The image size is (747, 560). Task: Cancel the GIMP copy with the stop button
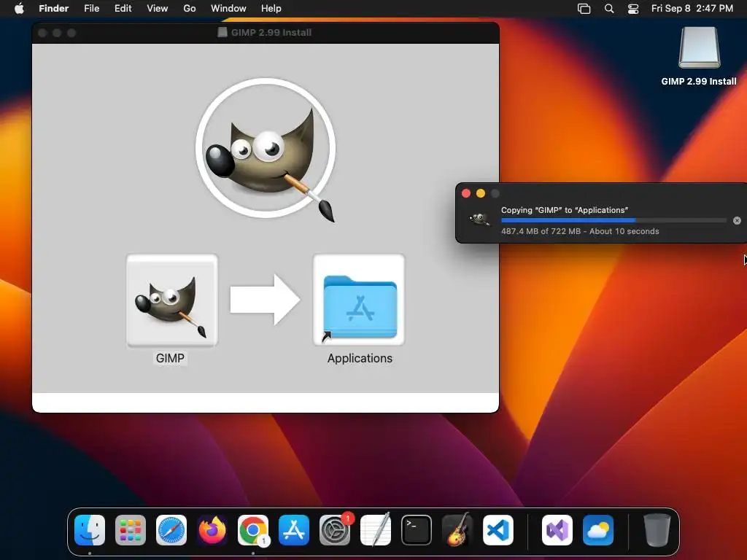(x=737, y=220)
